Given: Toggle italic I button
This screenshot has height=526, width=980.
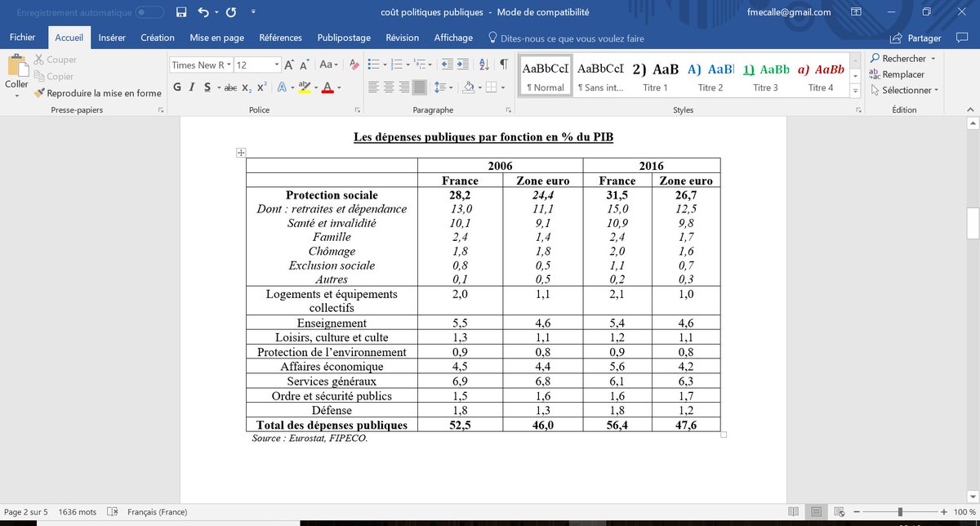Looking at the screenshot, I should (x=193, y=87).
